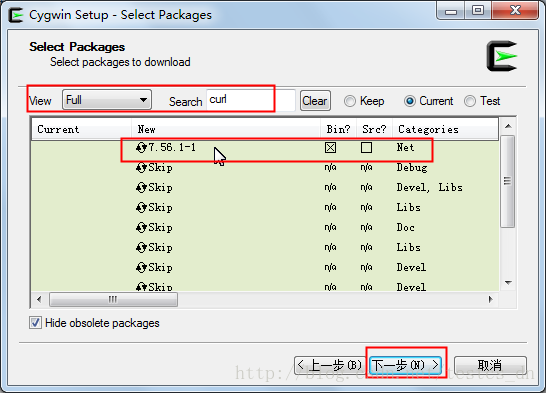The height and width of the screenshot is (393, 546).
Task: Click the Bin? column header
Action: [338, 129]
